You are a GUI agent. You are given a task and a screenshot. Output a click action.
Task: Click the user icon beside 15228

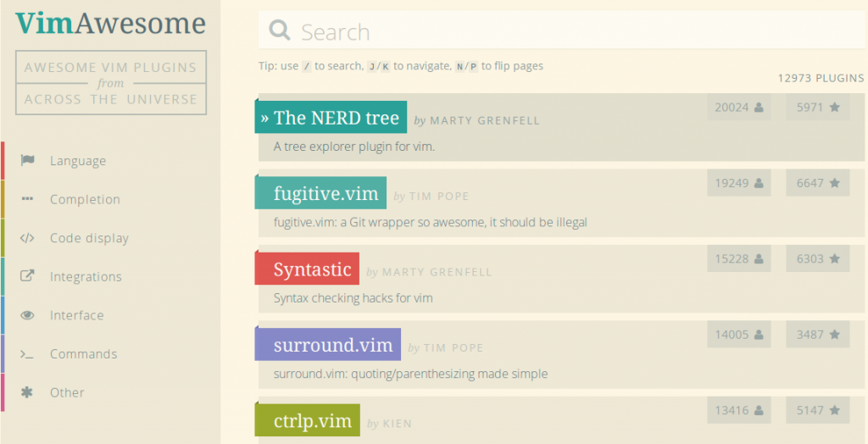pos(759,259)
